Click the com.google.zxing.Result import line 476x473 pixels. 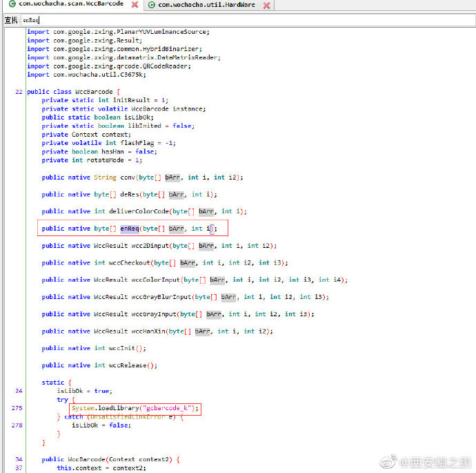tap(84, 41)
